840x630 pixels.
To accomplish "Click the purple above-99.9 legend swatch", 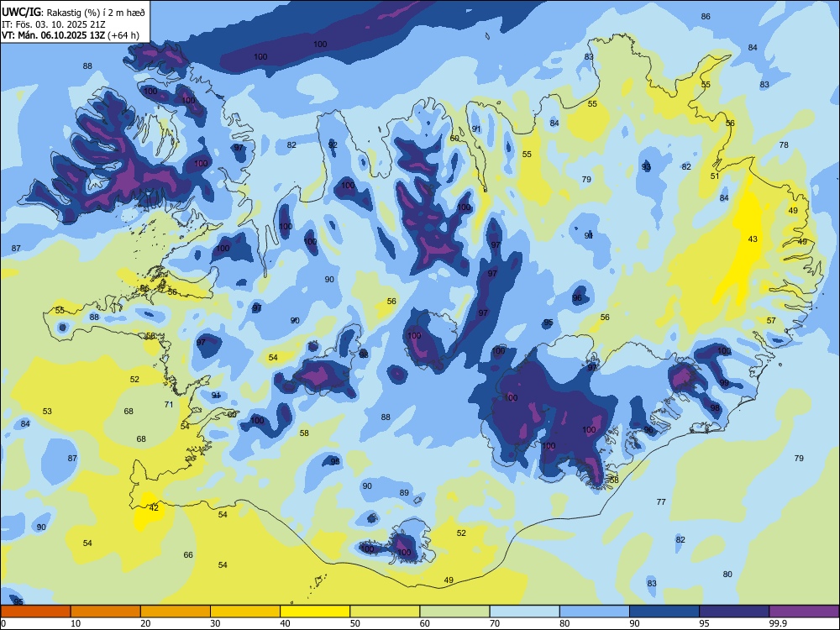I will [x=804, y=612].
